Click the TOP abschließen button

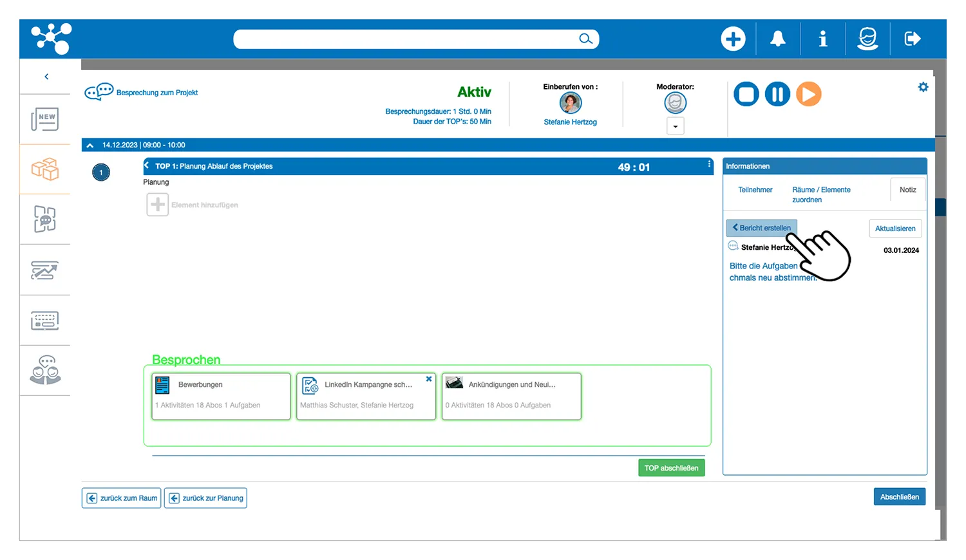coord(671,468)
